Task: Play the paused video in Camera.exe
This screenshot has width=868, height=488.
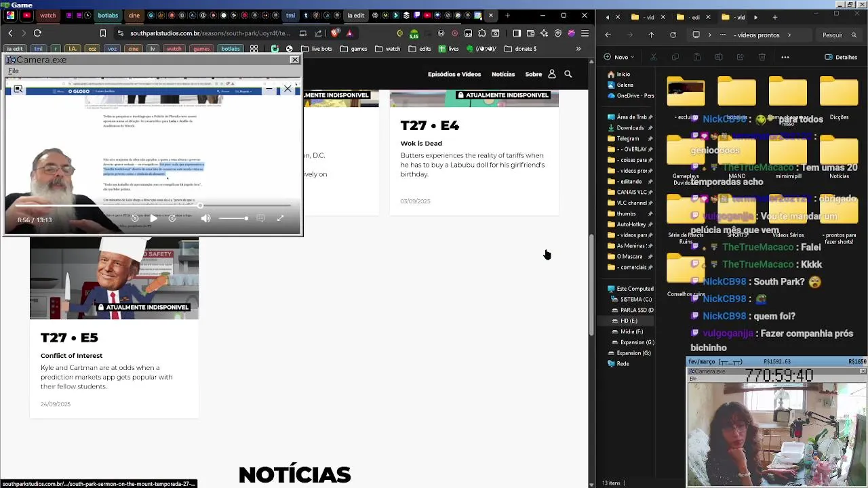Action: (x=154, y=218)
